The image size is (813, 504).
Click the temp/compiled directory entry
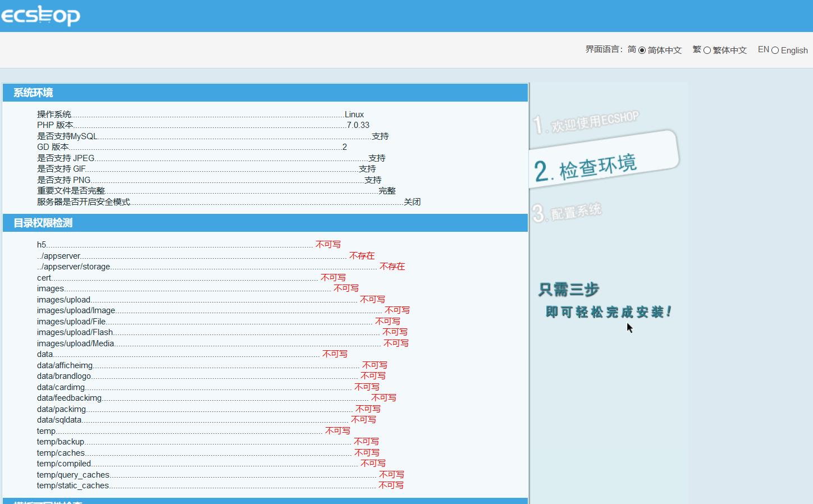64,464
